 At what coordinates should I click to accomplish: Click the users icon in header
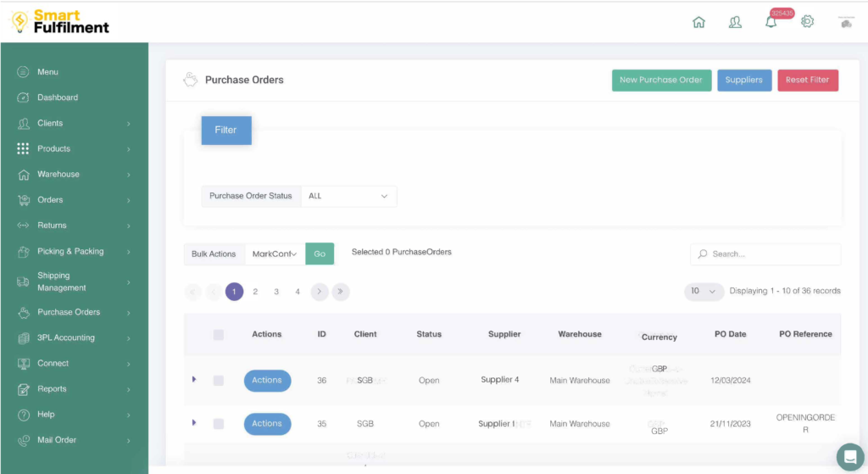(735, 22)
